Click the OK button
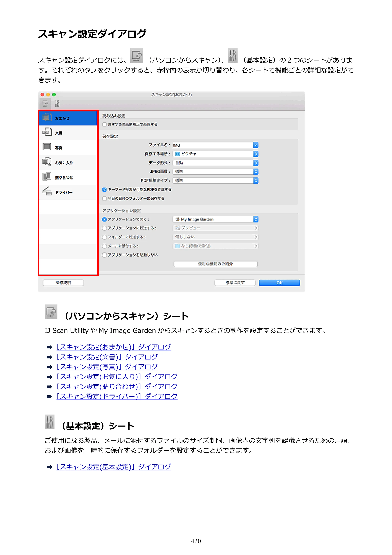 [x=279, y=283]
